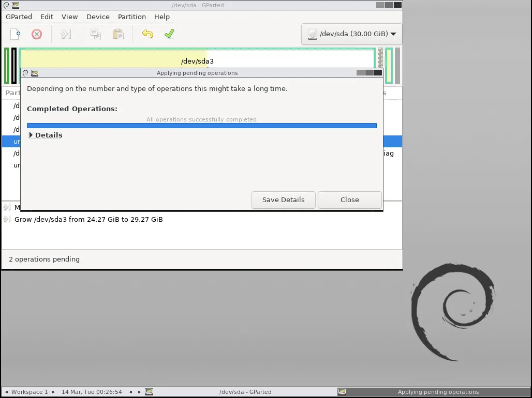Click the New partition toolbar icon
This screenshot has width=532, height=398.
tap(16, 34)
